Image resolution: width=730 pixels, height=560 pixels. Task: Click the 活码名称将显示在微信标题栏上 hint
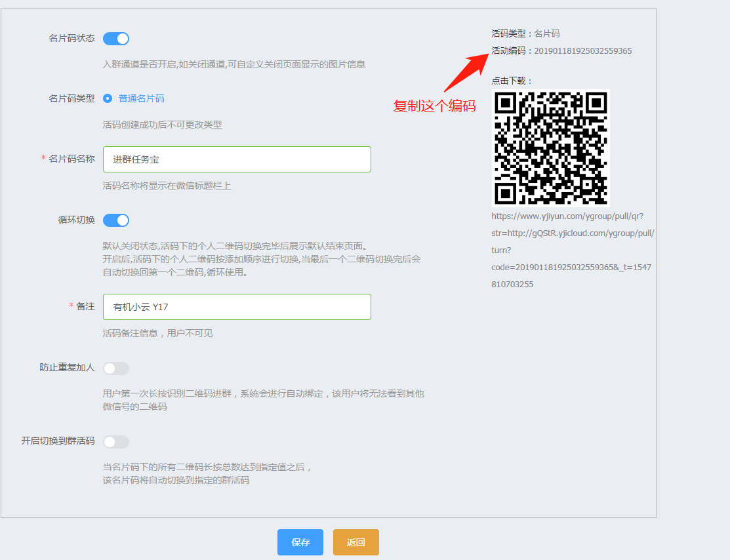[x=167, y=186]
